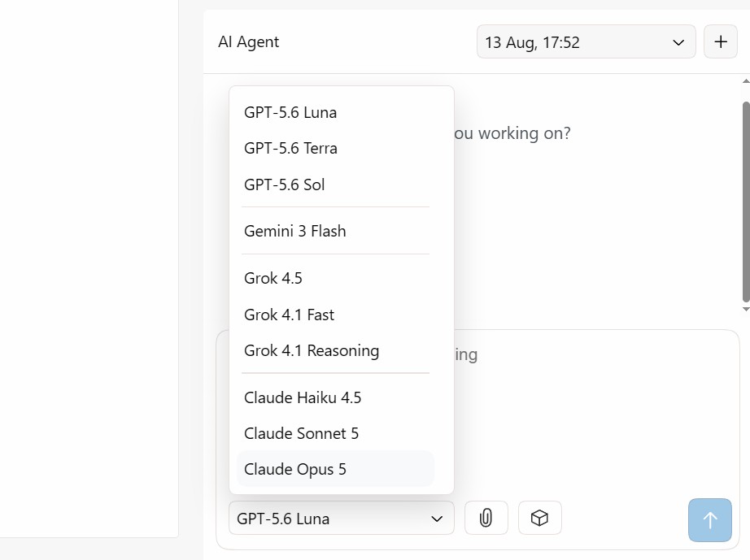Open the cube tools icon button

tap(539, 518)
